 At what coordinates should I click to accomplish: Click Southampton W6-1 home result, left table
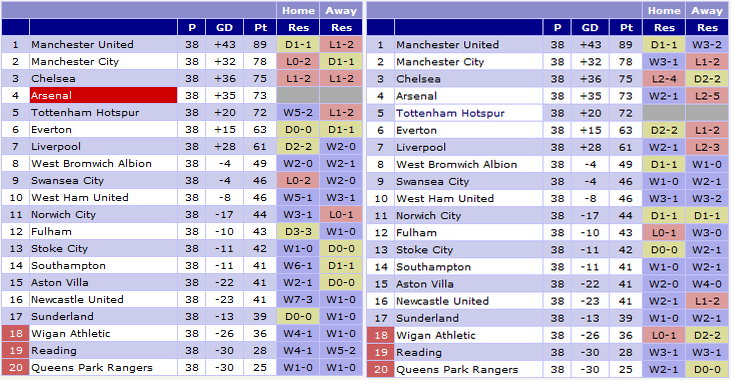(298, 265)
